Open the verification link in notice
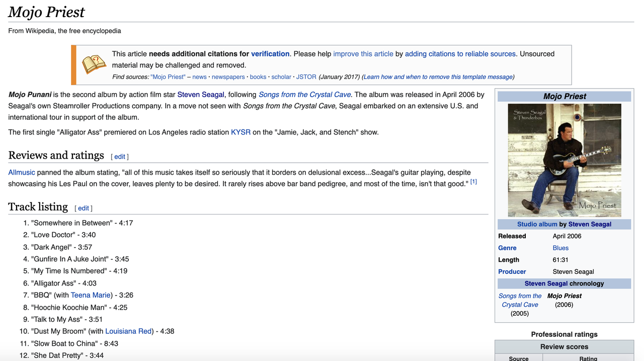Image resolution: width=644 pixels, height=361 pixels. pos(270,54)
